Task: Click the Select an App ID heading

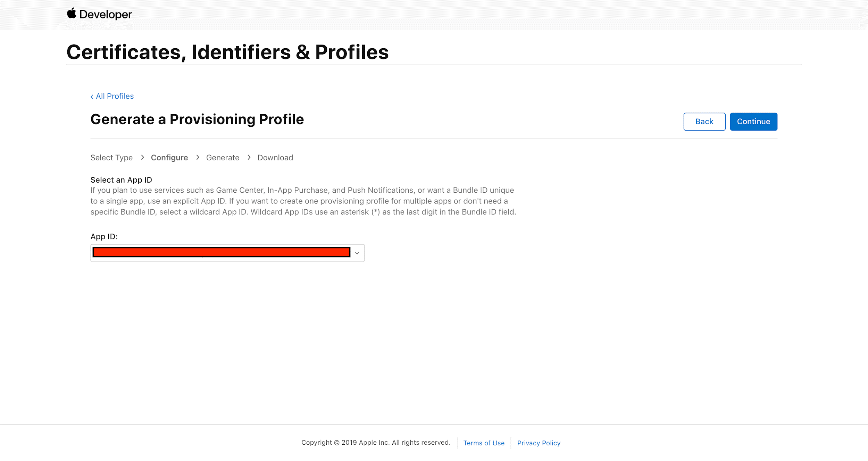Action: click(121, 180)
